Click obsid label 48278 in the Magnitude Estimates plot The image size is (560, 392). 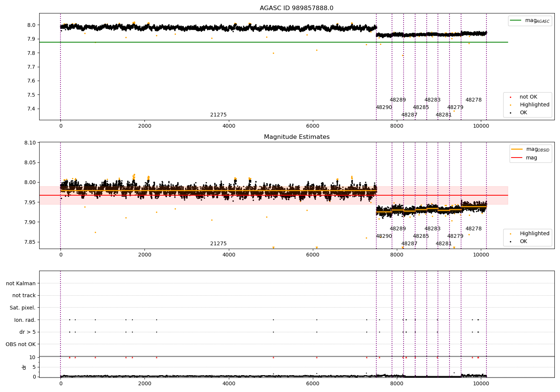(473, 229)
